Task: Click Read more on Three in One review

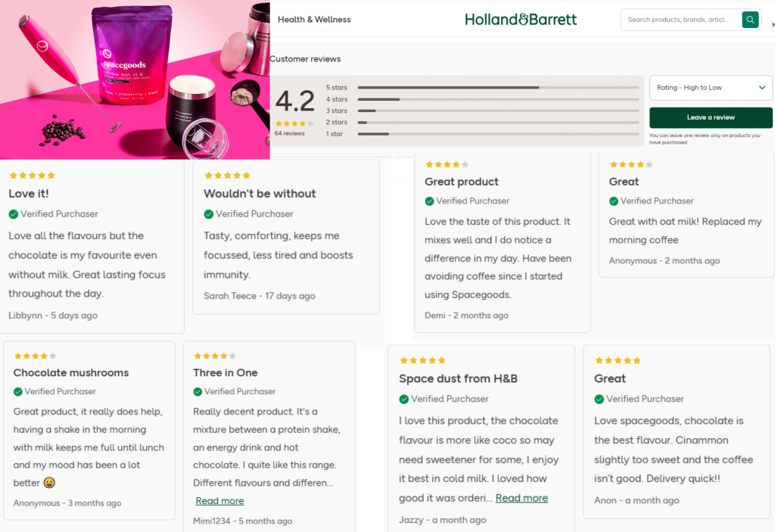Action: click(x=219, y=500)
